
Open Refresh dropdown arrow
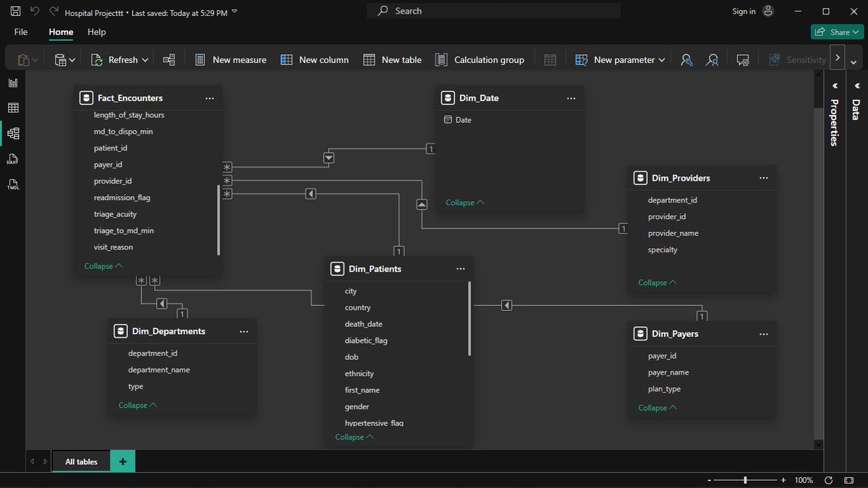[145, 60]
